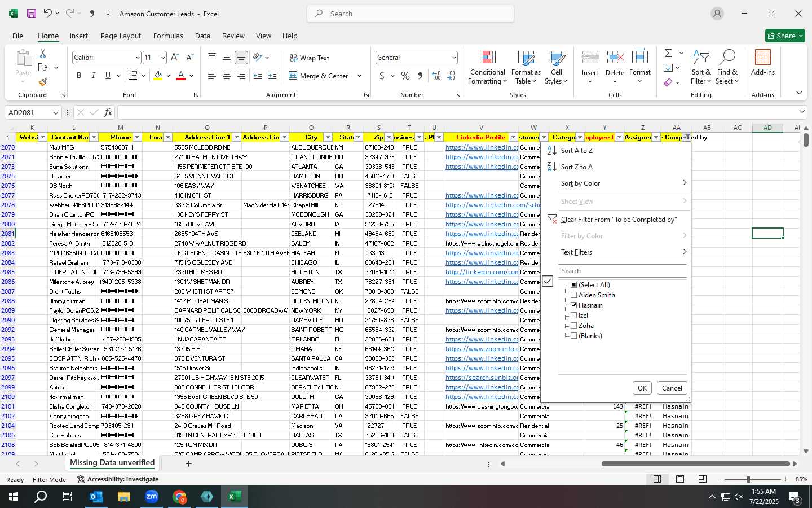Image resolution: width=812 pixels, height=508 pixels.
Task: Click Cancel in the filter menu
Action: [x=672, y=388]
